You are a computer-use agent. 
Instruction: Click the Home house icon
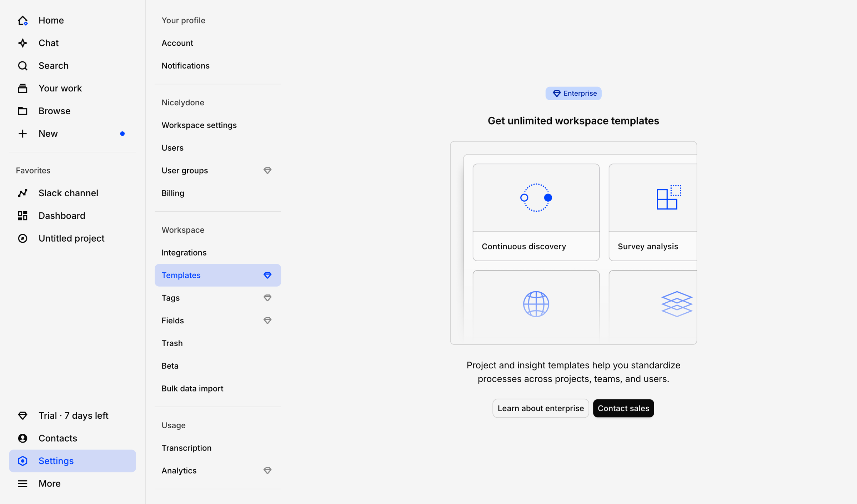pyautogui.click(x=23, y=21)
